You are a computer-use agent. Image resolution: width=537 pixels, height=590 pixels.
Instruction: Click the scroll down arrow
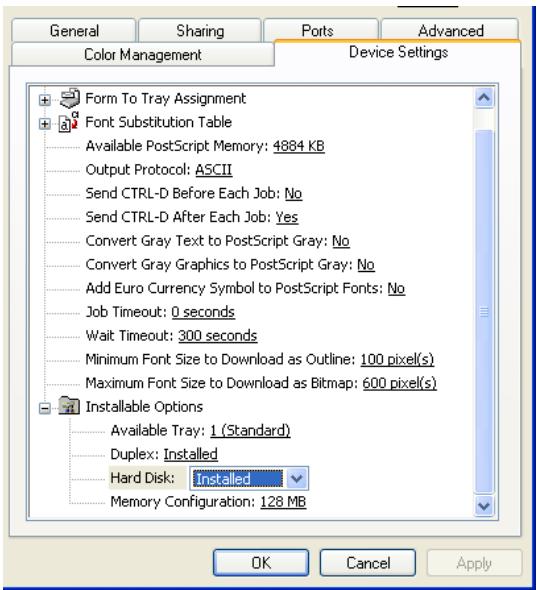pyautogui.click(x=484, y=505)
